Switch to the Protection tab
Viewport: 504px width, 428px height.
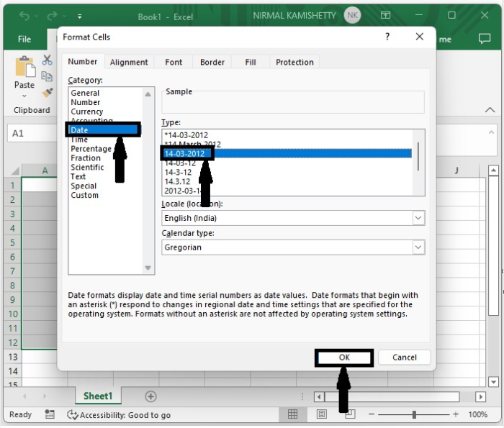click(294, 62)
